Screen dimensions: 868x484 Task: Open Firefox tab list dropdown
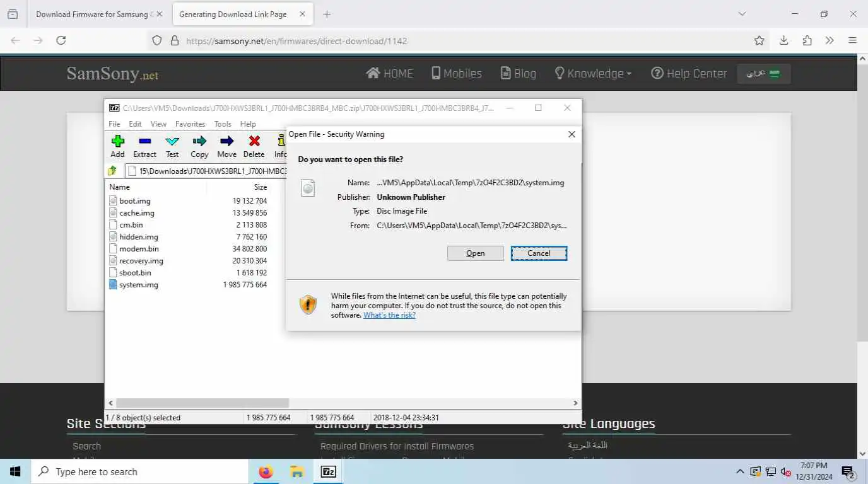tap(742, 14)
